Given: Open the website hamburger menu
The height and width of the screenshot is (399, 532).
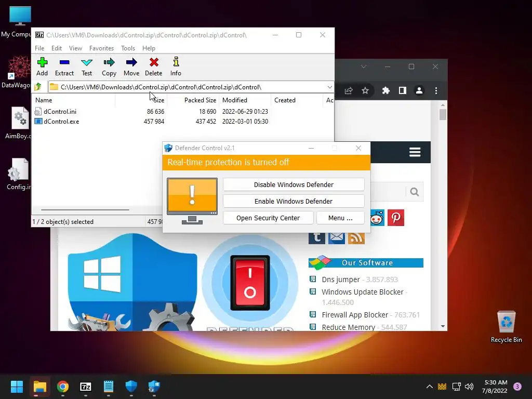Looking at the screenshot, I should [415, 152].
